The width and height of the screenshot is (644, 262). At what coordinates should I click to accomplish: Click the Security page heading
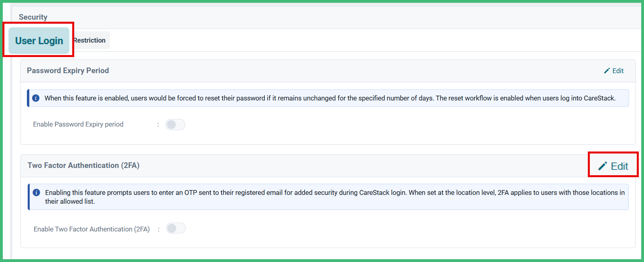pos(33,17)
